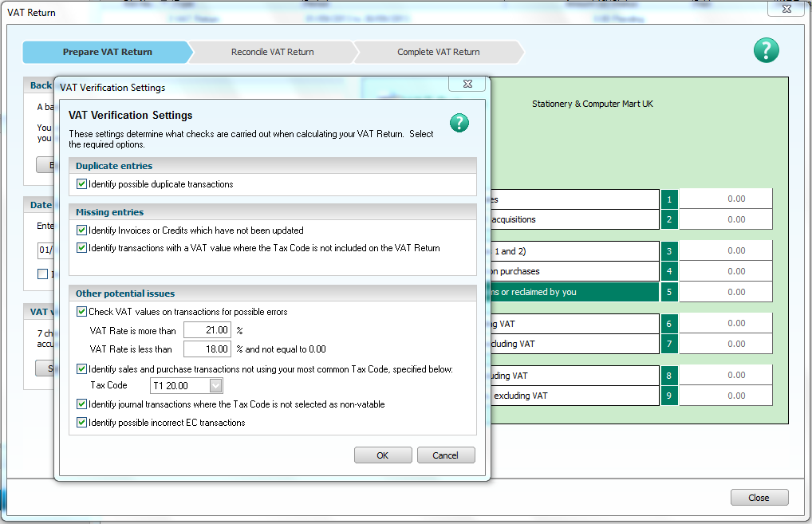The height and width of the screenshot is (524, 812).
Task: Cancel the VAT Verification Settings changes
Action: (x=445, y=455)
